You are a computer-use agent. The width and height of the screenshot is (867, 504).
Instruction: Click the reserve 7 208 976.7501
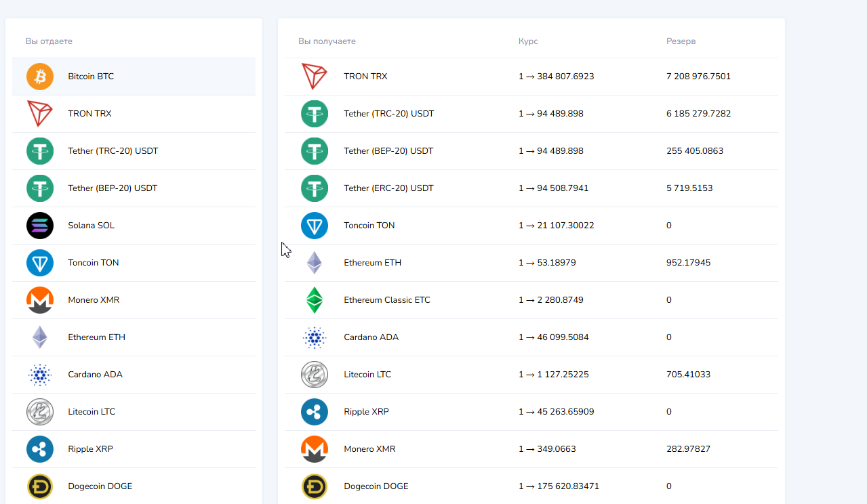tap(699, 77)
